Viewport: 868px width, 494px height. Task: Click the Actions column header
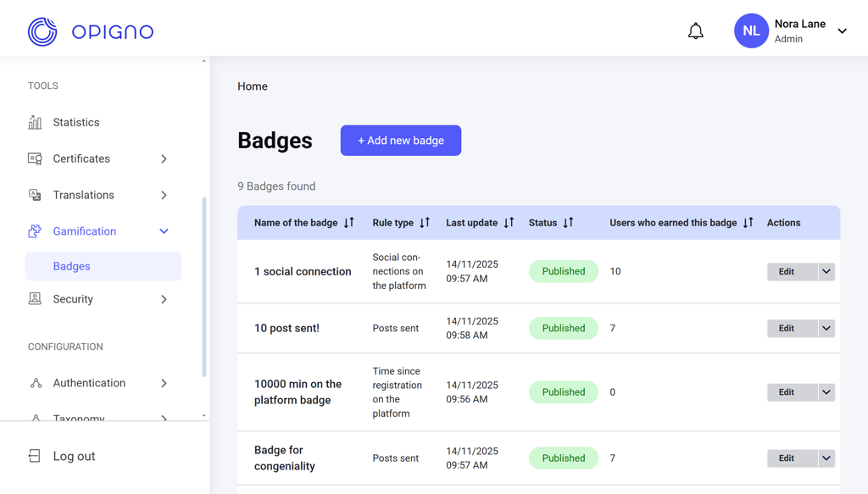coord(783,222)
